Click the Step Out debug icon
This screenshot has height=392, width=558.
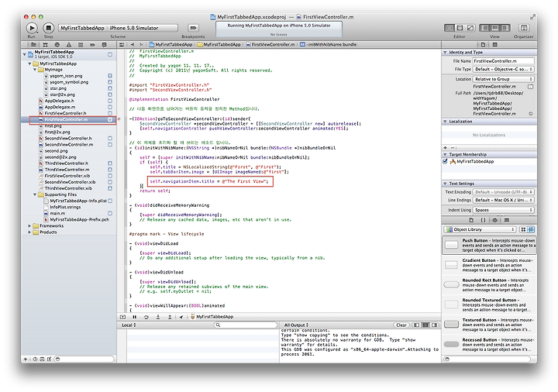pyautogui.click(x=170, y=317)
